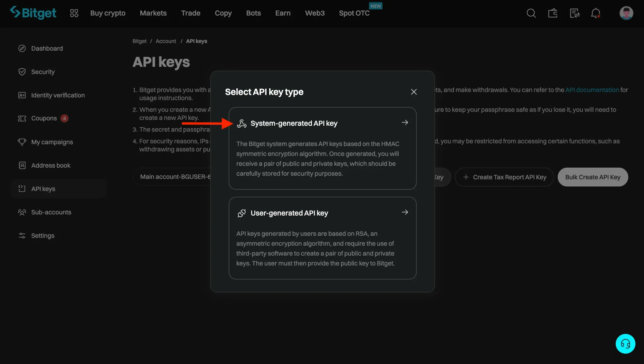This screenshot has height=364, width=644.
Task: Open the orders list icon
Action: [575, 13]
